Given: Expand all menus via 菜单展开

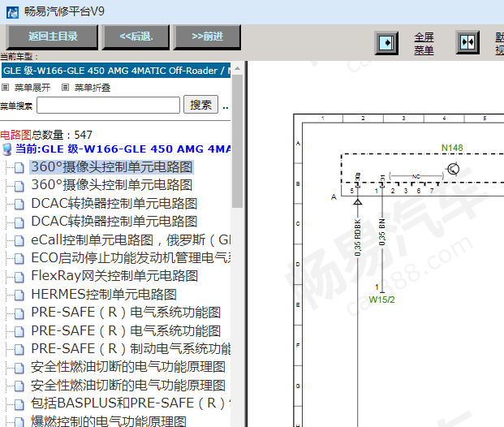Looking at the screenshot, I should (32, 88).
